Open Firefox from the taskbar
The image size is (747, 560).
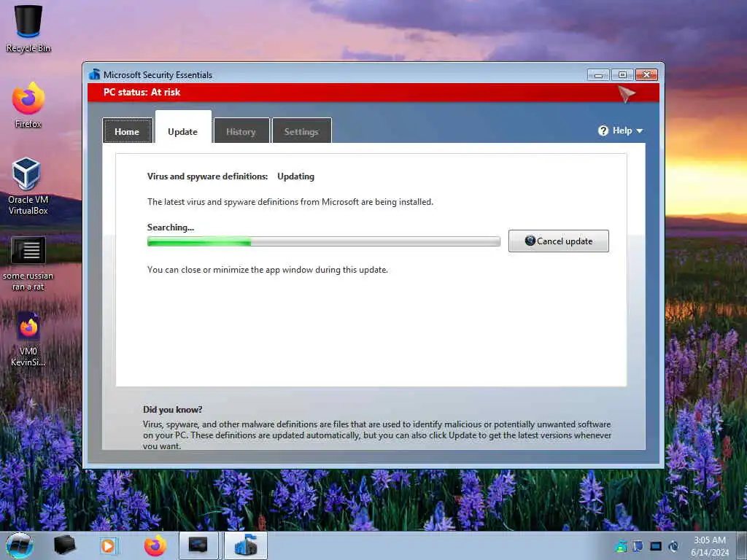pyautogui.click(x=155, y=545)
